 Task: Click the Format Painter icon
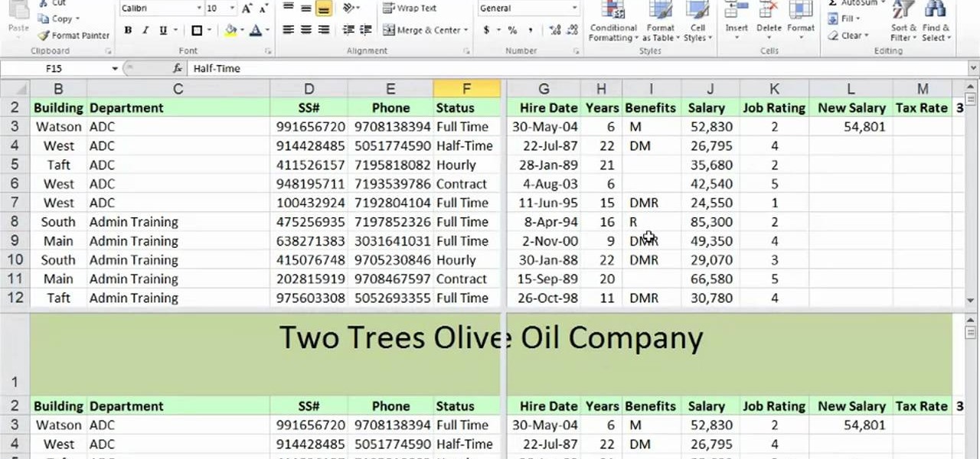(73, 35)
